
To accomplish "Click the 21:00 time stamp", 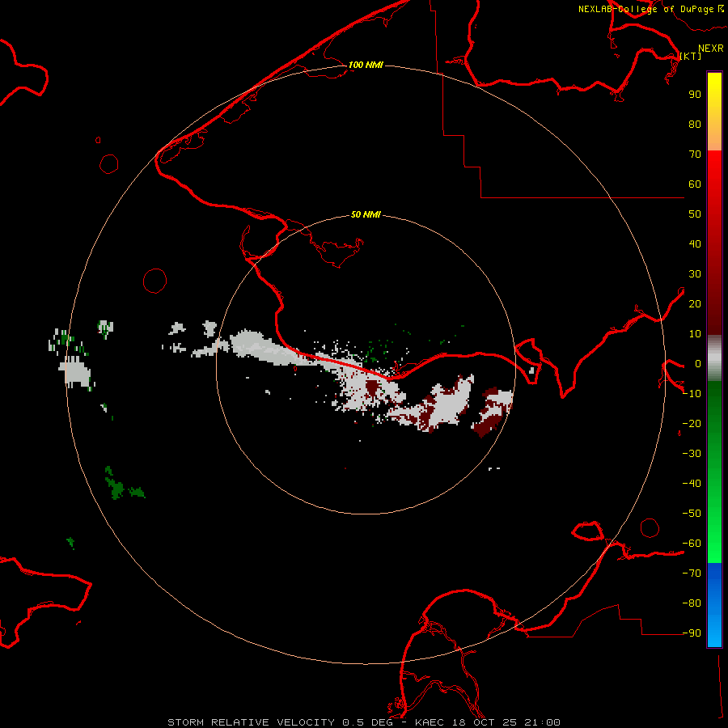I will (x=542, y=722).
